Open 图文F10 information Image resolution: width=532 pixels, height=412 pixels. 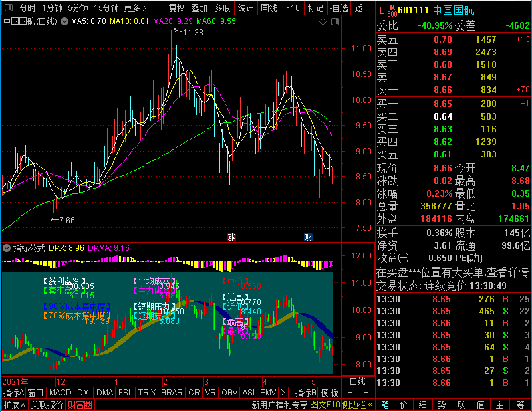click(x=325, y=405)
